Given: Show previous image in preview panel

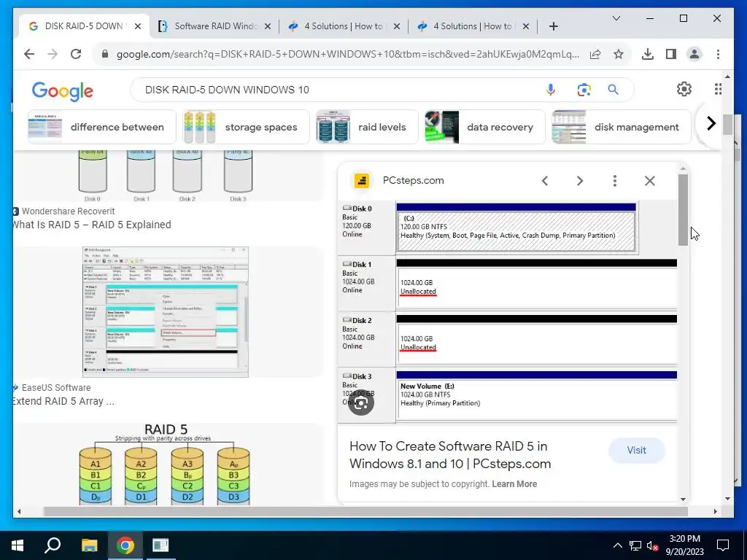Looking at the screenshot, I should [545, 181].
